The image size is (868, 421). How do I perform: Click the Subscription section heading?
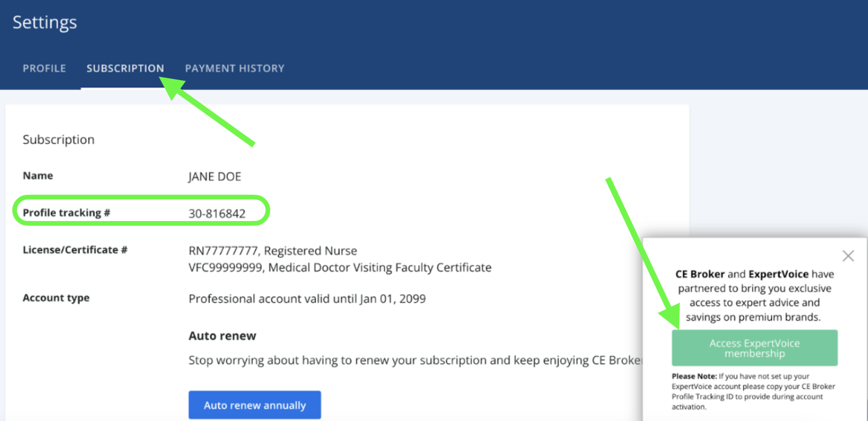58,140
